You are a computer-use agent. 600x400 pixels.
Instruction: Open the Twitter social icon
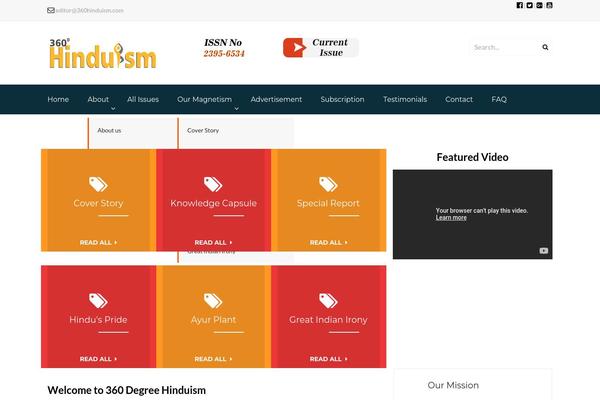529,5
